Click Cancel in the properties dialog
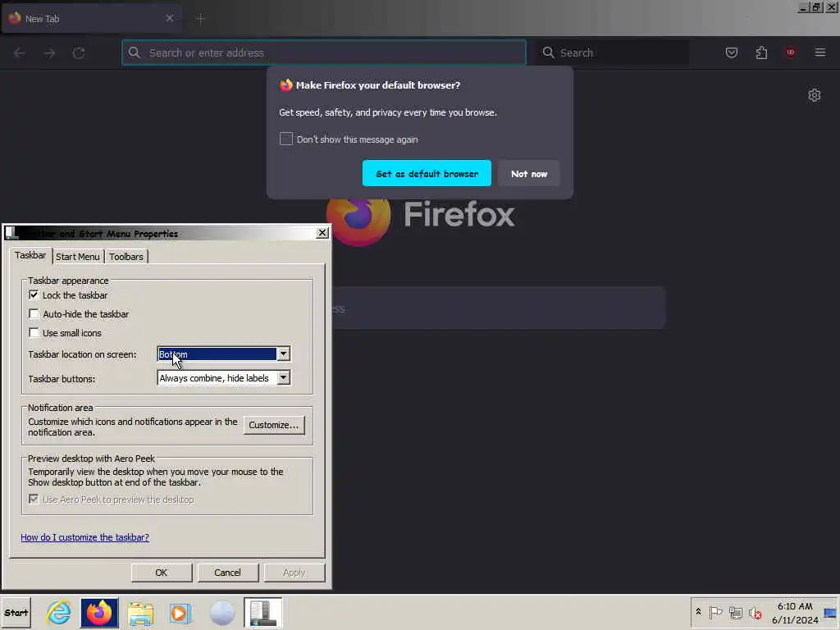The width and height of the screenshot is (840, 630). pyautogui.click(x=228, y=573)
